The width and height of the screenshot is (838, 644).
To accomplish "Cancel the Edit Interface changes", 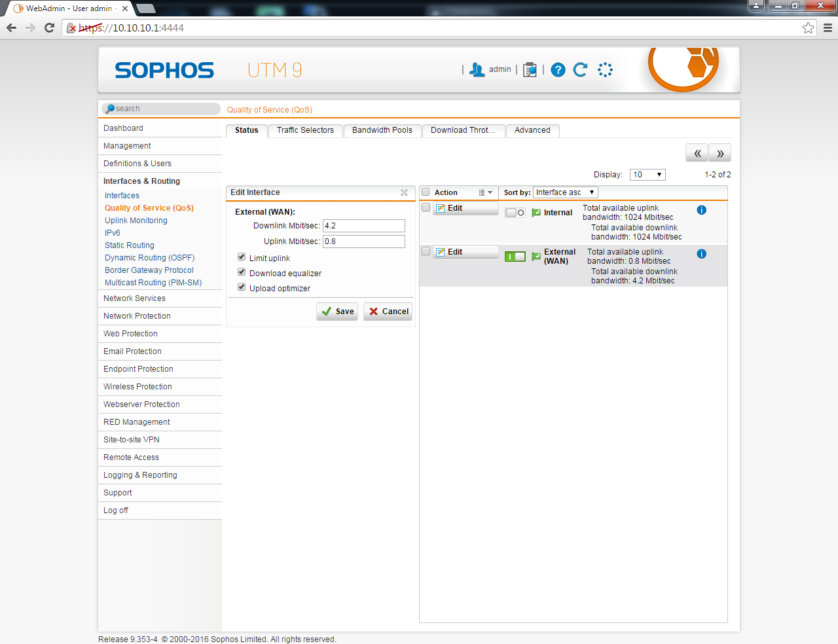I will (388, 312).
